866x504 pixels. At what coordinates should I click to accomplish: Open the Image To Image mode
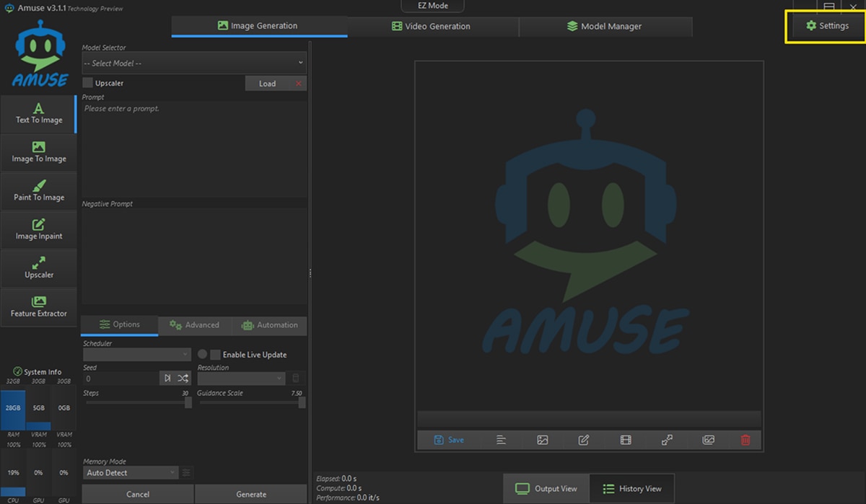[39, 152]
